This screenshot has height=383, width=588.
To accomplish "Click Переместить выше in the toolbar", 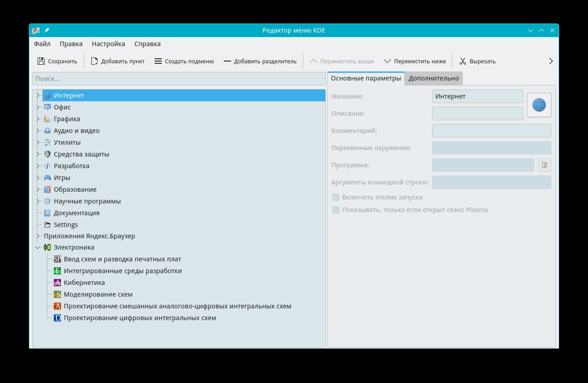I will [x=342, y=61].
